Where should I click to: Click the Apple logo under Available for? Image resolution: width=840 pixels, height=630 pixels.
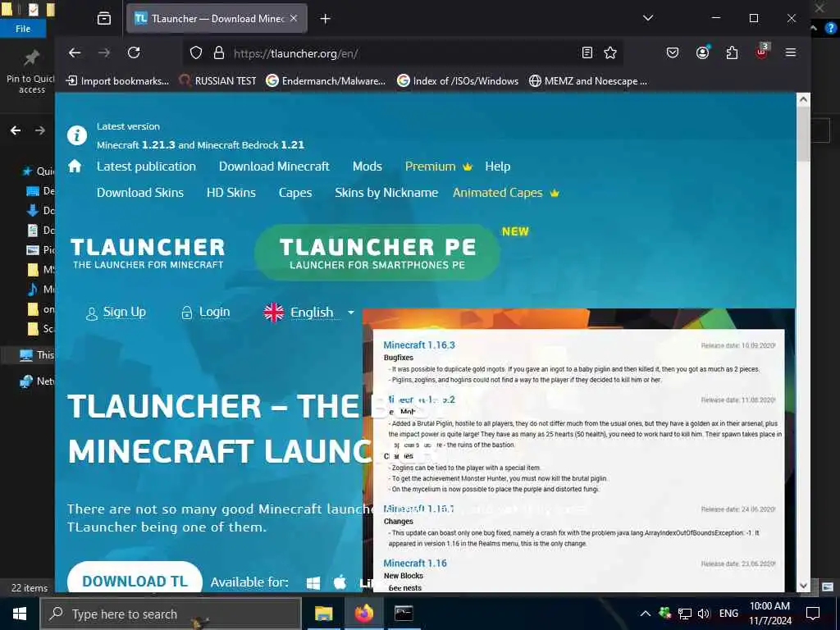340,582
